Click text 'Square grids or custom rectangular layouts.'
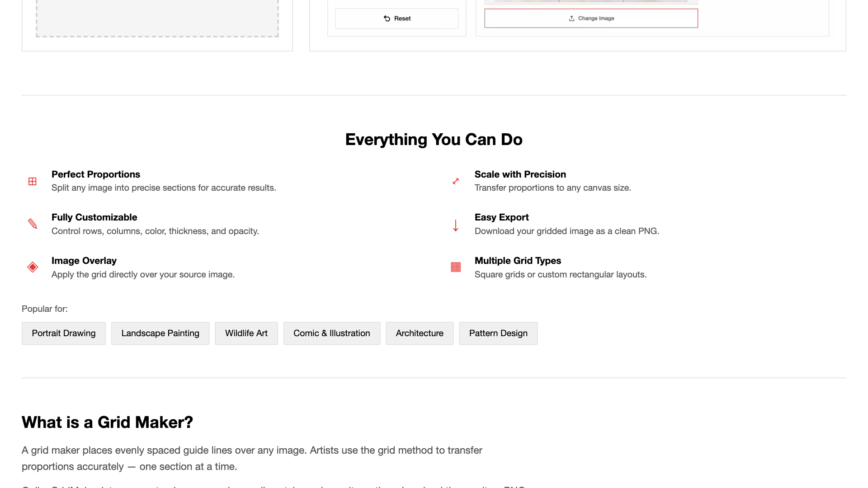This screenshot has width=868, height=488. coord(561,275)
